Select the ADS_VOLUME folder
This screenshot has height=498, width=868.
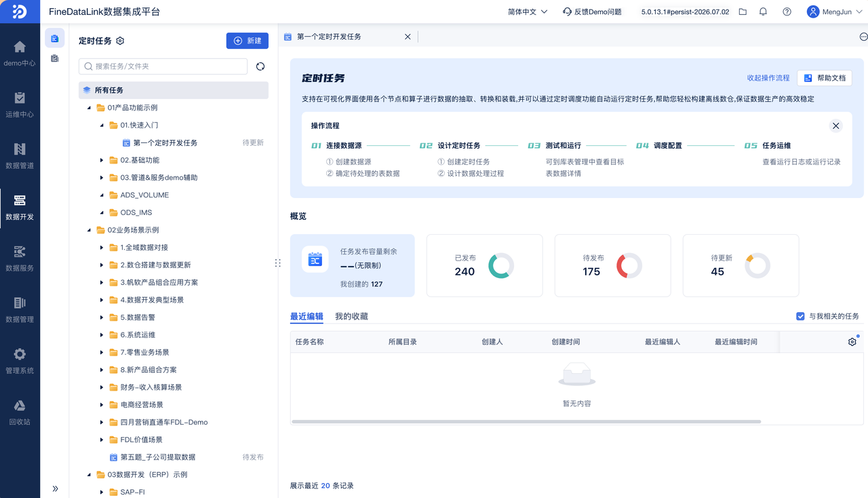(x=144, y=195)
